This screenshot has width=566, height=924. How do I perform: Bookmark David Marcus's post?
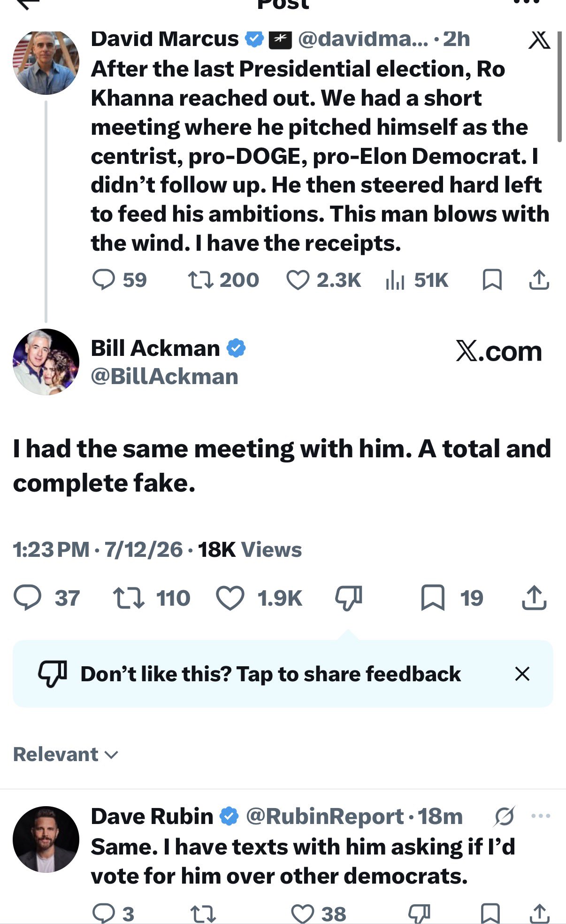492,280
